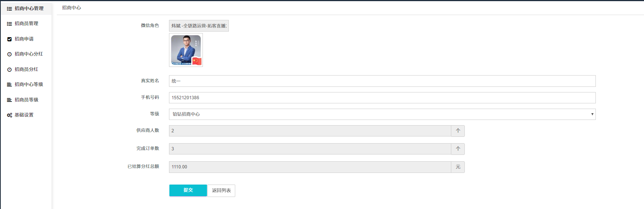Screen dimensions: 644x209
Task: Click the gears icon beside 基础设置
Action: tap(9, 115)
